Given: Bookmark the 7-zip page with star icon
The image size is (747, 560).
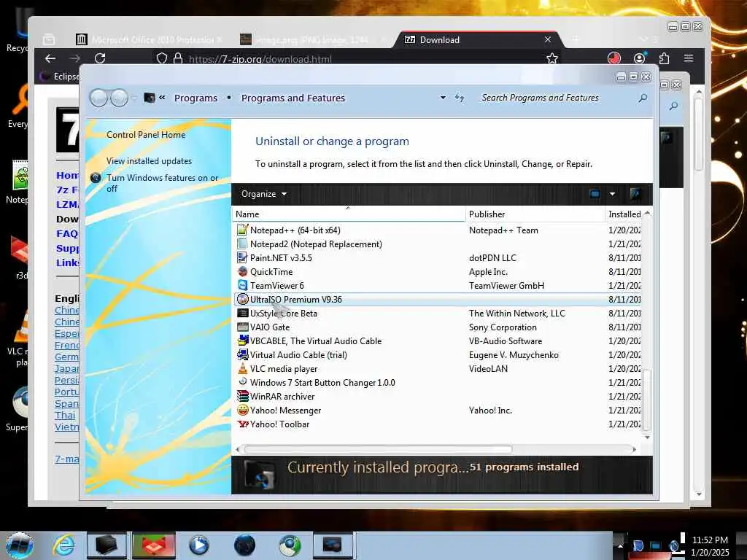Looking at the screenshot, I should pyautogui.click(x=552, y=58).
